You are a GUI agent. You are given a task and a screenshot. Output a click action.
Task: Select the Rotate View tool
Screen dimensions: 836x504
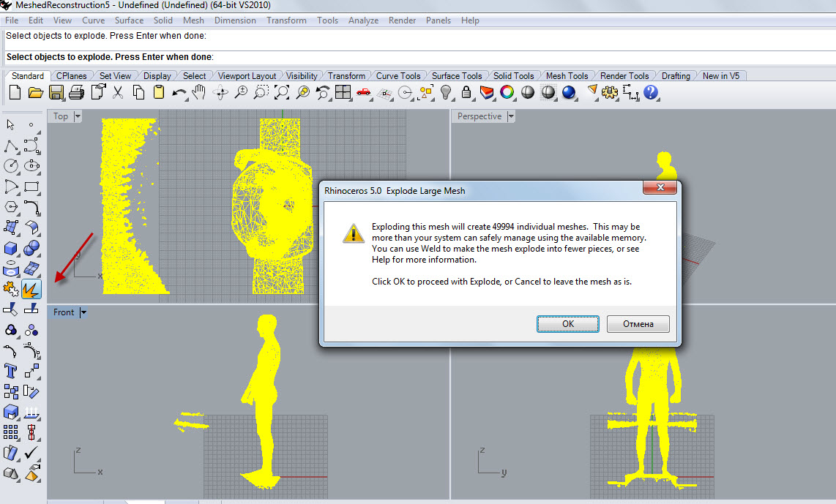[x=220, y=93]
